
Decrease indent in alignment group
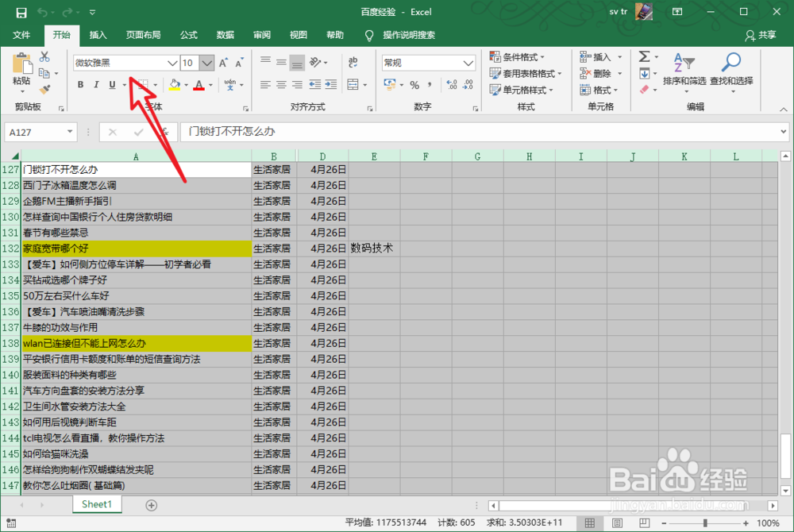(315, 84)
